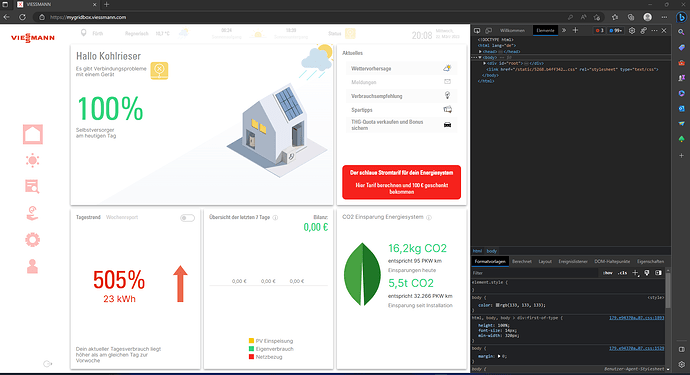The width and height of the screenshot is (690, 375).
Task: Expand the div id root node
Action: [x=484, y=63]
